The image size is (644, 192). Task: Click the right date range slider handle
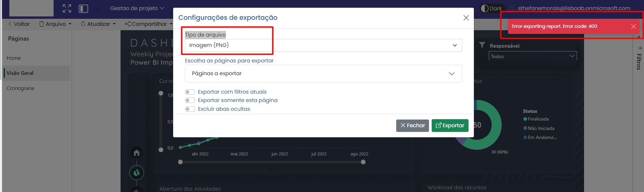click(363, 162)
